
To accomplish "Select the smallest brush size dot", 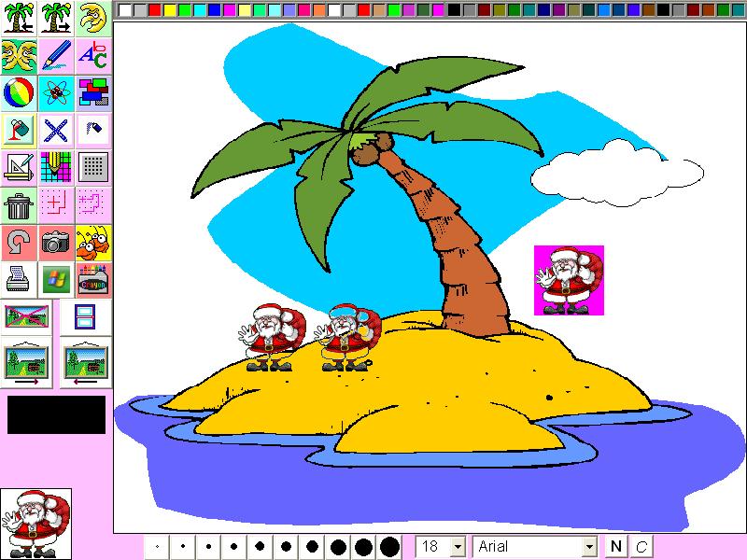I will (157, 547).
